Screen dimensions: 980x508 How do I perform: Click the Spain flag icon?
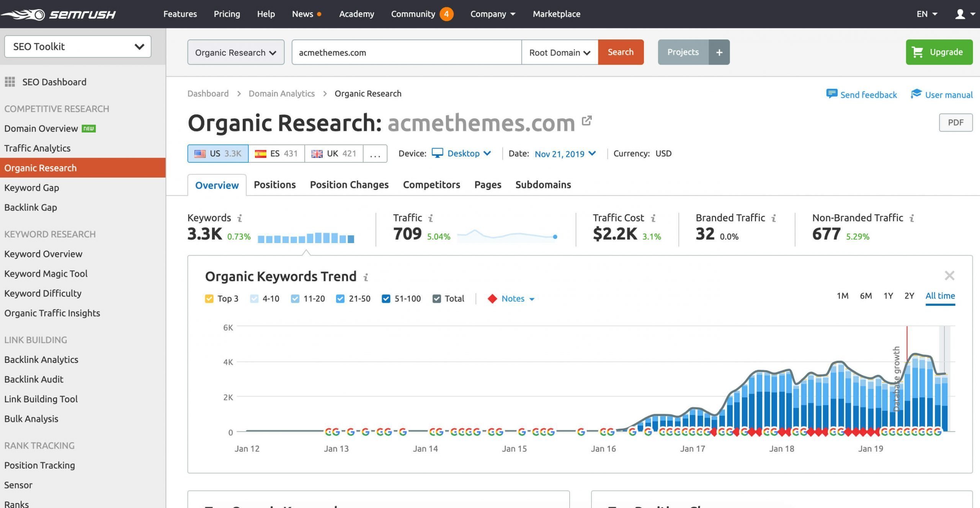(260, 154)
